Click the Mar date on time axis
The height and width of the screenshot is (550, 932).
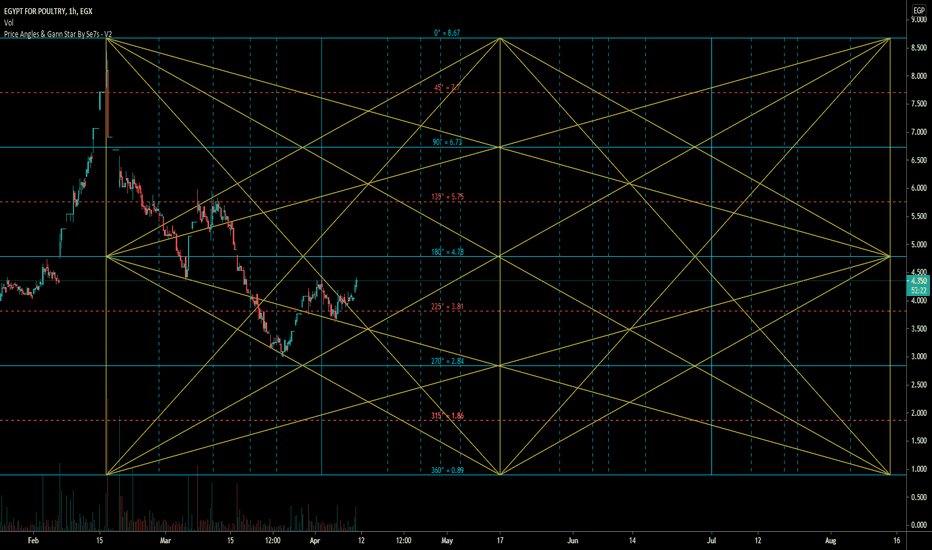tap(165, 540)
